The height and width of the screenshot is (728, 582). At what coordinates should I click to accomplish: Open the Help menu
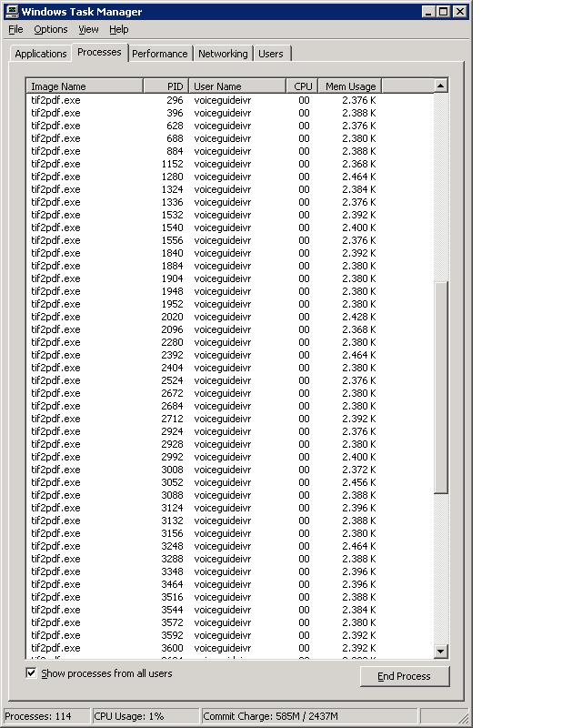pos(119,30)
